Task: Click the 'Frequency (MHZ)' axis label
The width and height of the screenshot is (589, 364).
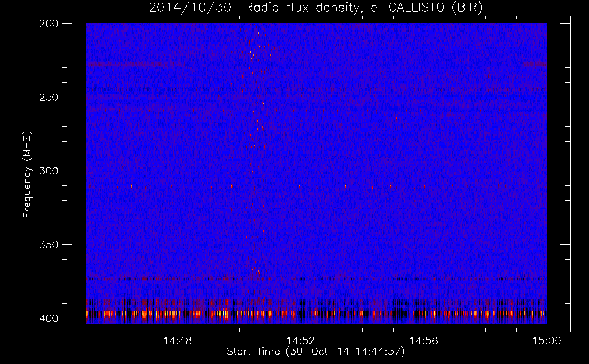Action: pyautogui.click(x=27, y=175)
